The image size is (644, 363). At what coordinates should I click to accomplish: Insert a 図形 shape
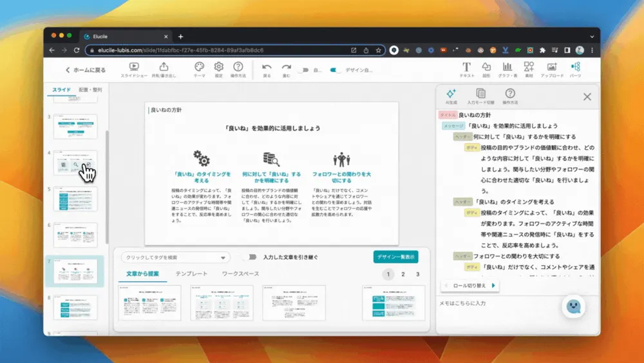click(x=486, y=70)
